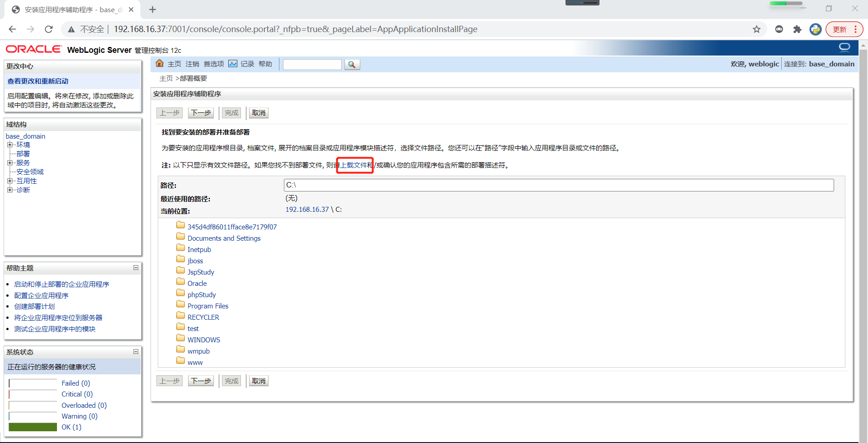
Task: Go back with browser back arrow
Action: 12,29
